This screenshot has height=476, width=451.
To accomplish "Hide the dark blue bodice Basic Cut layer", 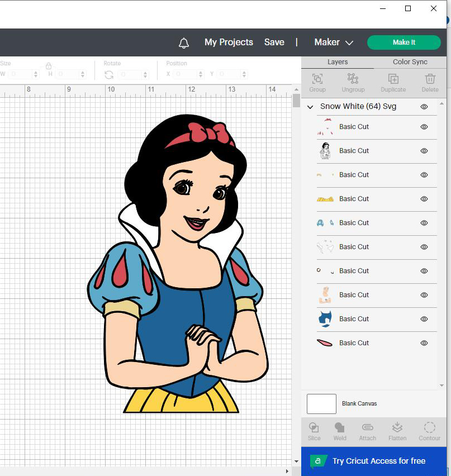I will (424, 319).
